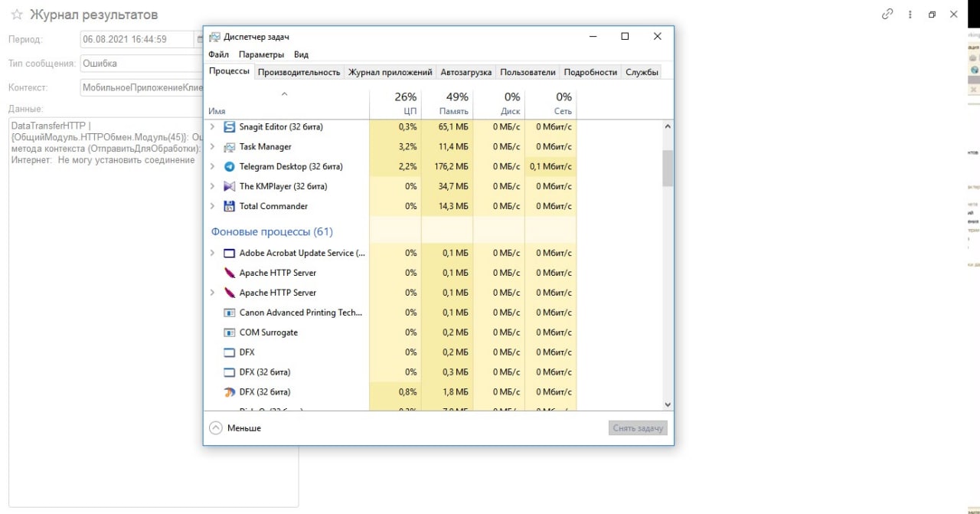
Task: Click the icon of the plain DFX row
Action: (229, 352)
